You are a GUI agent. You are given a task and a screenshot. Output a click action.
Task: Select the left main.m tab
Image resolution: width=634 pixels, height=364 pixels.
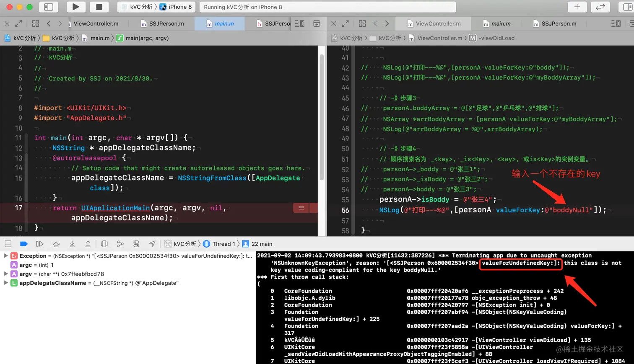click(x=220, y=23)
